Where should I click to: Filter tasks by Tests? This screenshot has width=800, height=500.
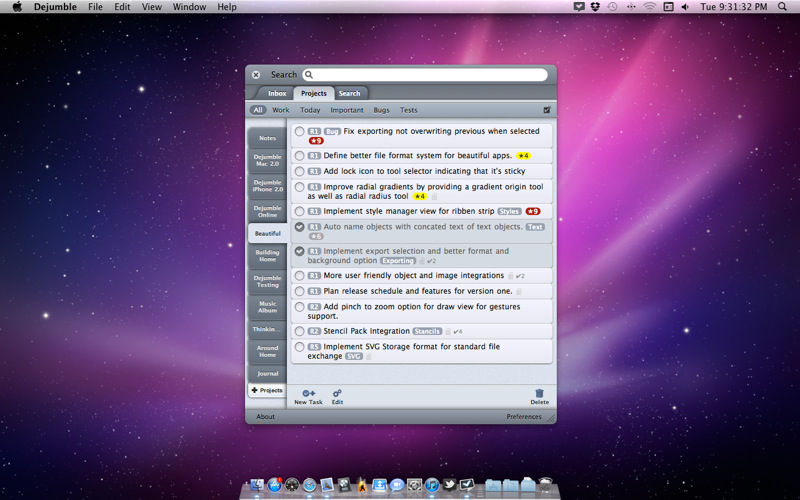(409, 110)
